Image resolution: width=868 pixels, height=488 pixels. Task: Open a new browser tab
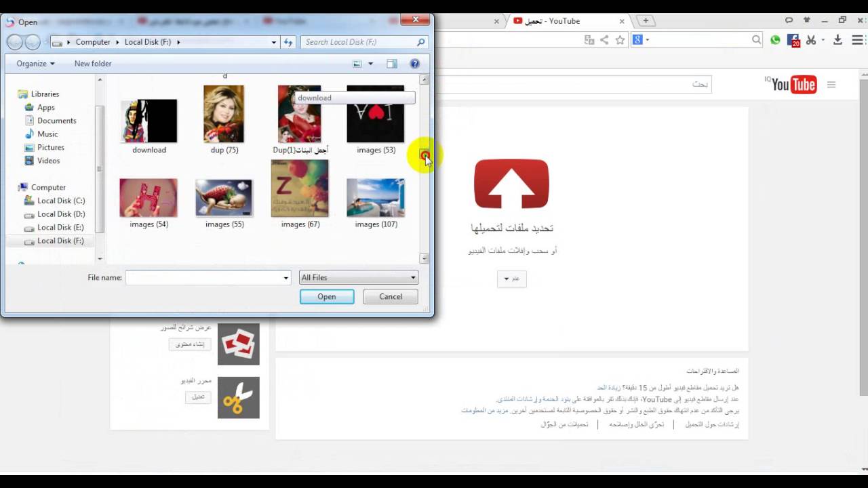[x=646, y=21]
